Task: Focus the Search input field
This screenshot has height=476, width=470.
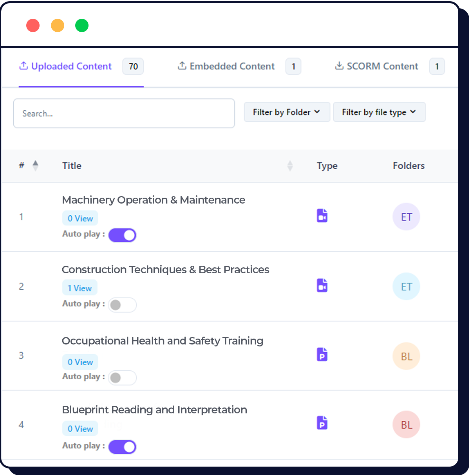Action: [x=124, y=114]
